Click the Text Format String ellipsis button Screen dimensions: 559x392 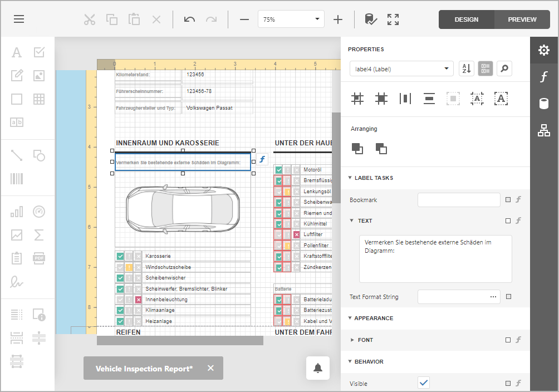[x=493, y=297]
